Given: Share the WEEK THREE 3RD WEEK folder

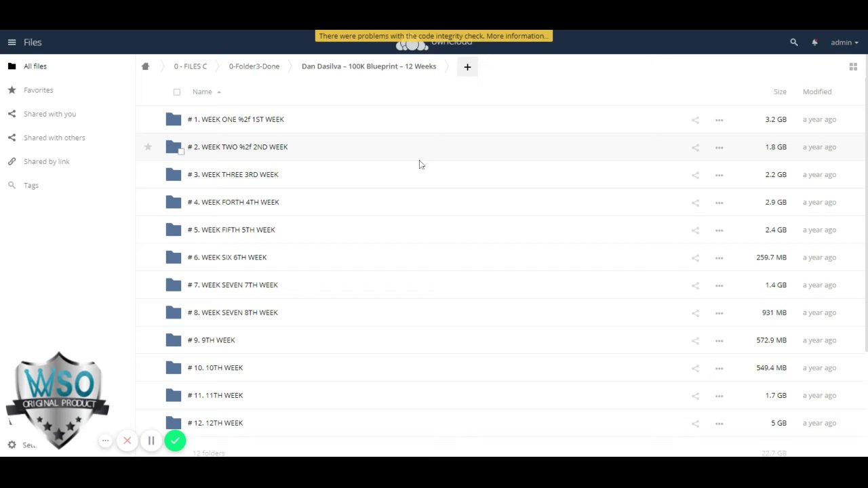Looking at the screenshot, I should 695,175.
